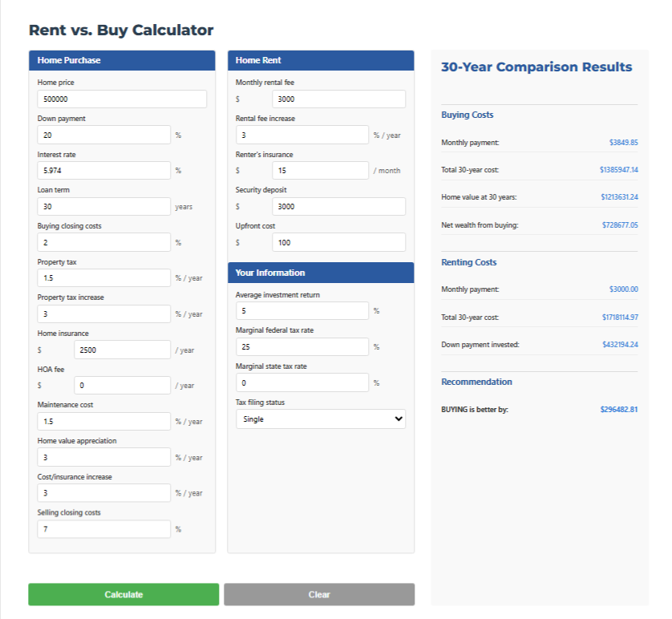Edit the Renter's insurance amount field
The height and width of the screenshot is (619, 672).
click(320, 171)
